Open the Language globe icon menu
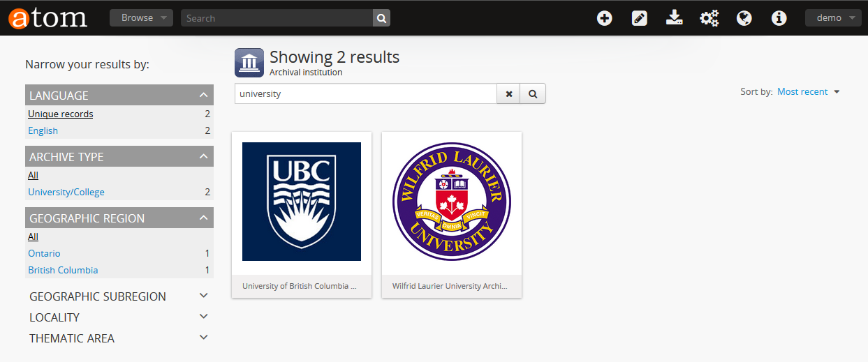This screenshot has width=868, height=362. pos(744,18)
